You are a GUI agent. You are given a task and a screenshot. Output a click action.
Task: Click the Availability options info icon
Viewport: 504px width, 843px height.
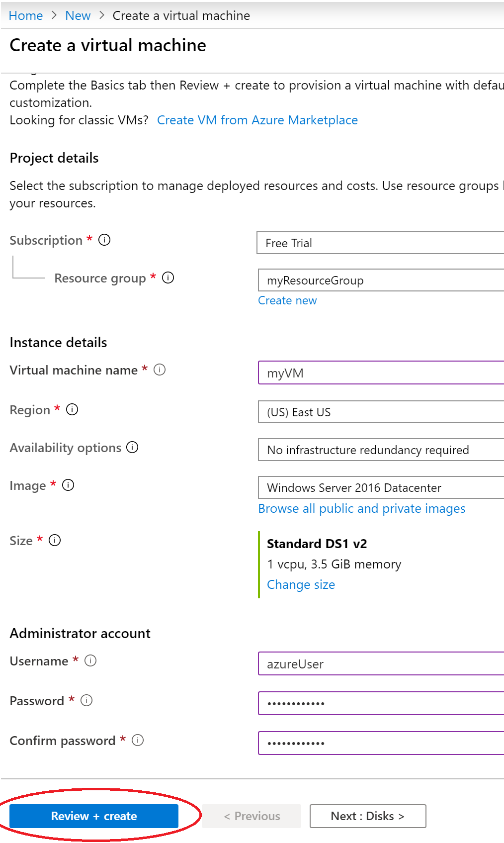132,448
